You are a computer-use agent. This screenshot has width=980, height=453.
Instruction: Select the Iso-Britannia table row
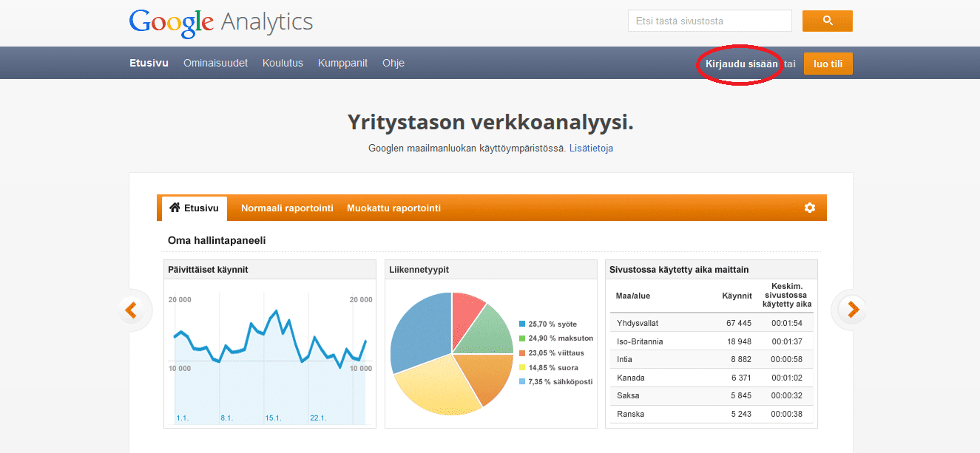pos(712,341)
